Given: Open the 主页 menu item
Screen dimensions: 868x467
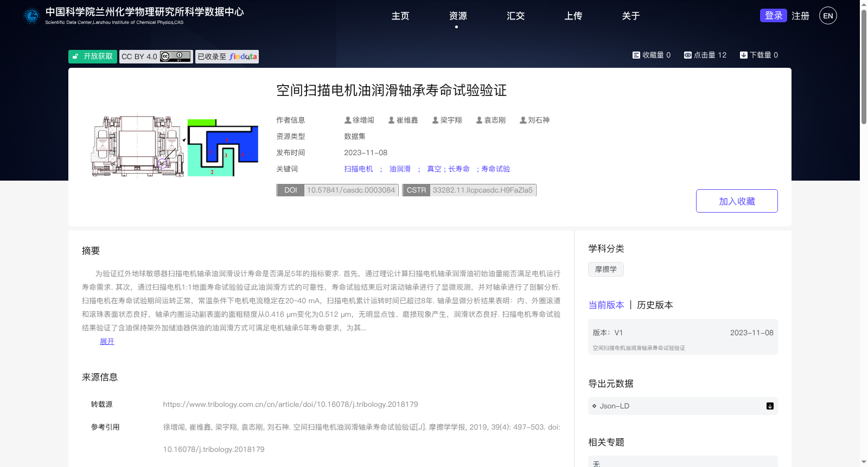Looking at the screenshot, I should click(400, 16).
